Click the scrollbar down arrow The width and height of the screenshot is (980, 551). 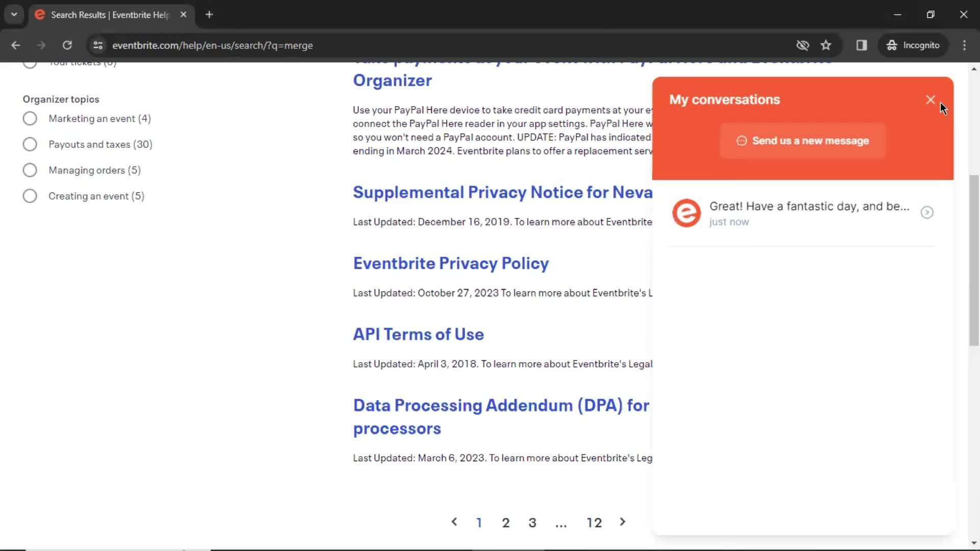coord(974,543)
